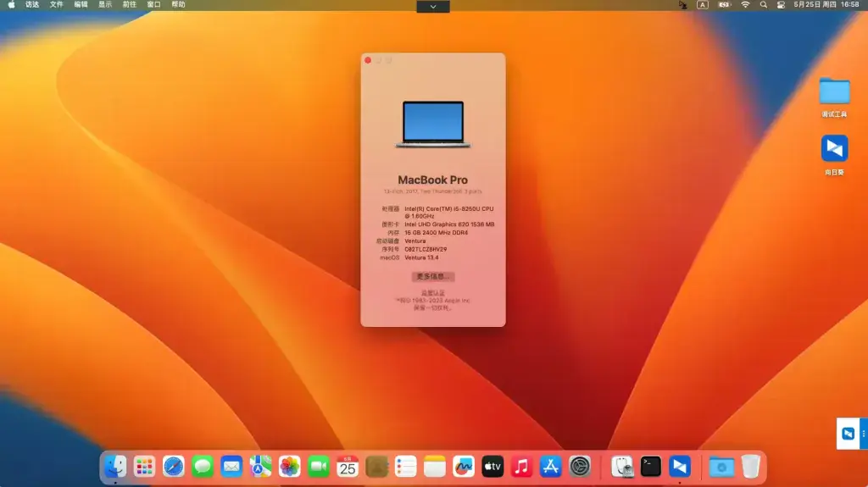Open the 监管认证 link
The height and width of the screenshot is (487, 868).
click(433, 293)
